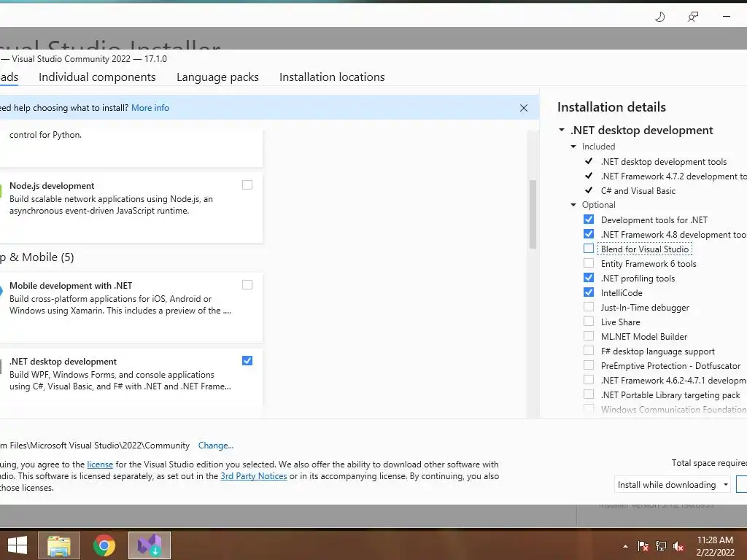The image size is (747, 560).
Task: Dismiss the help info banner
Action: 524,108
